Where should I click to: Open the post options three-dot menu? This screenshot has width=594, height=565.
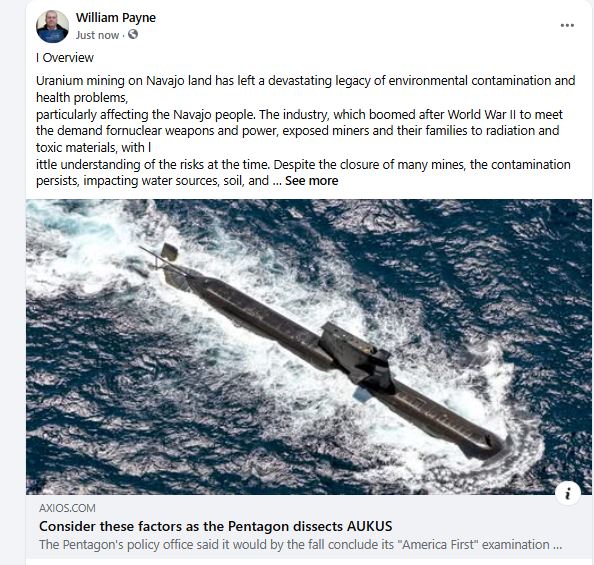point(567,25)
